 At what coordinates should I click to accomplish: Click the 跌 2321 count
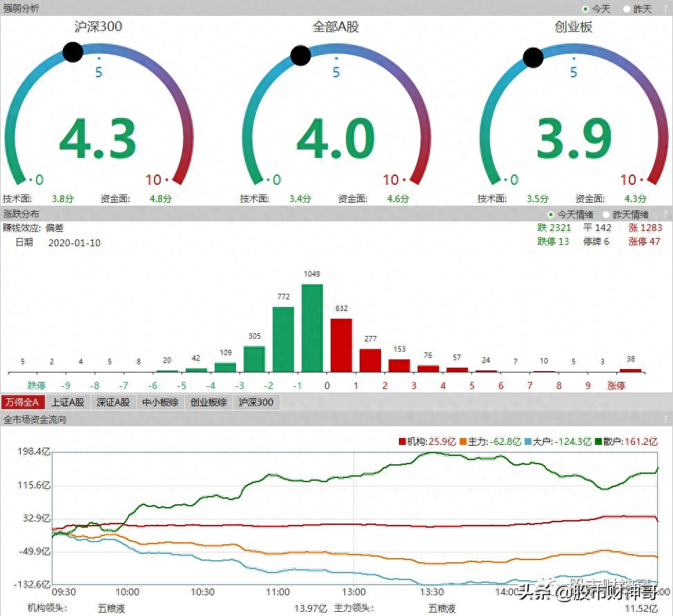[554, 228]
